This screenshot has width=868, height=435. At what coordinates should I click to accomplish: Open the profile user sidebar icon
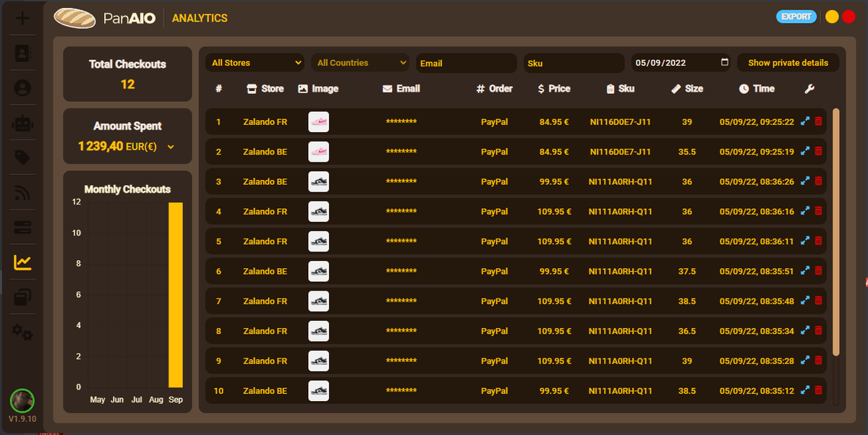tap(23, 88)
